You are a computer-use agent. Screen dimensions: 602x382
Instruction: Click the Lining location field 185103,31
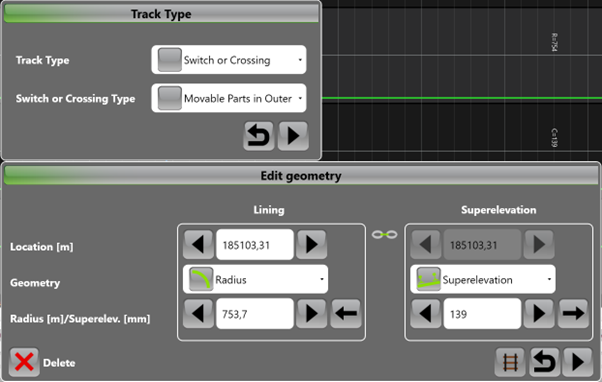[x=255, y=245]
